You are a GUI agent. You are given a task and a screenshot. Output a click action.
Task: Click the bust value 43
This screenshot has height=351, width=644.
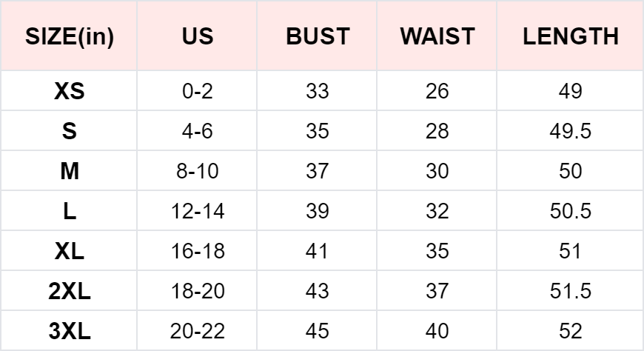(317, 292)
